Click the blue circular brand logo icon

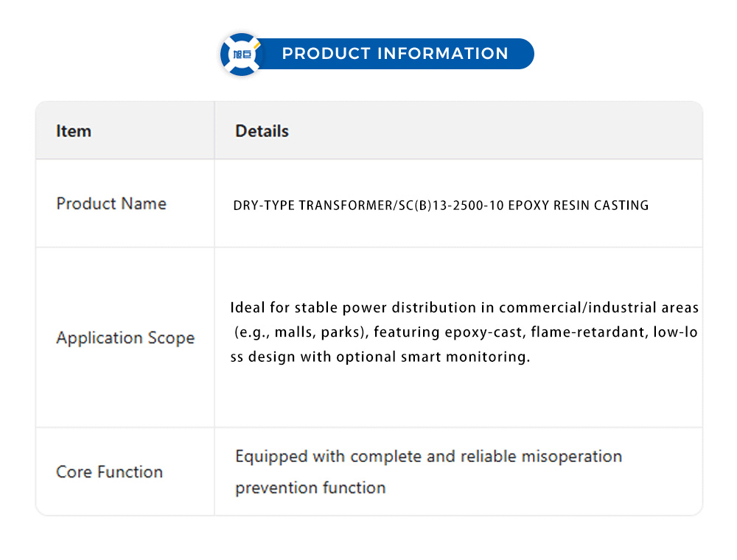[x=242, y=54]
